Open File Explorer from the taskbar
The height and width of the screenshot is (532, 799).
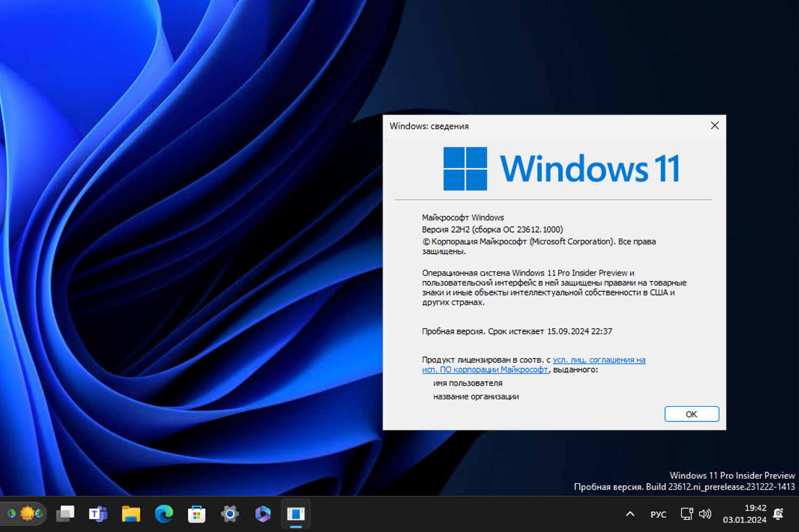131,513
